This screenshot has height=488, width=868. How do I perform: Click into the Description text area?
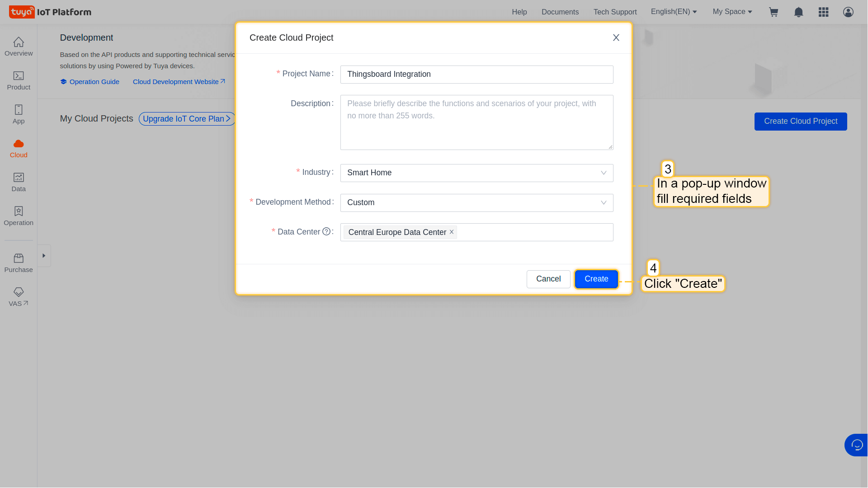pos(476,122)
